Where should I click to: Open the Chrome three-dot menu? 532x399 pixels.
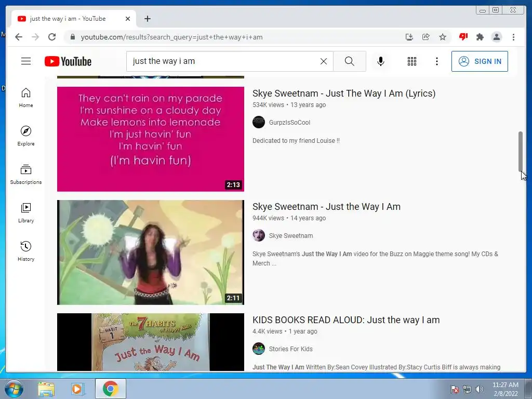coord(513,37)
